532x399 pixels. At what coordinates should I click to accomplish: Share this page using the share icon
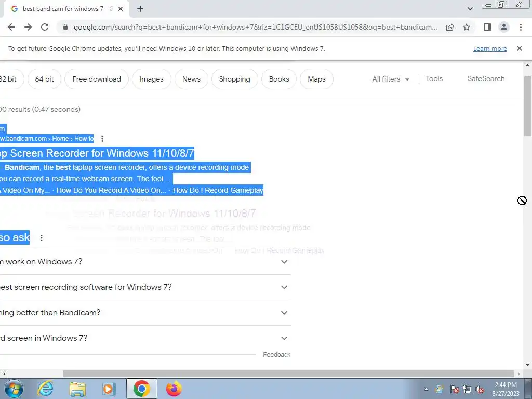pyautogui.click(x=450, y=27)
